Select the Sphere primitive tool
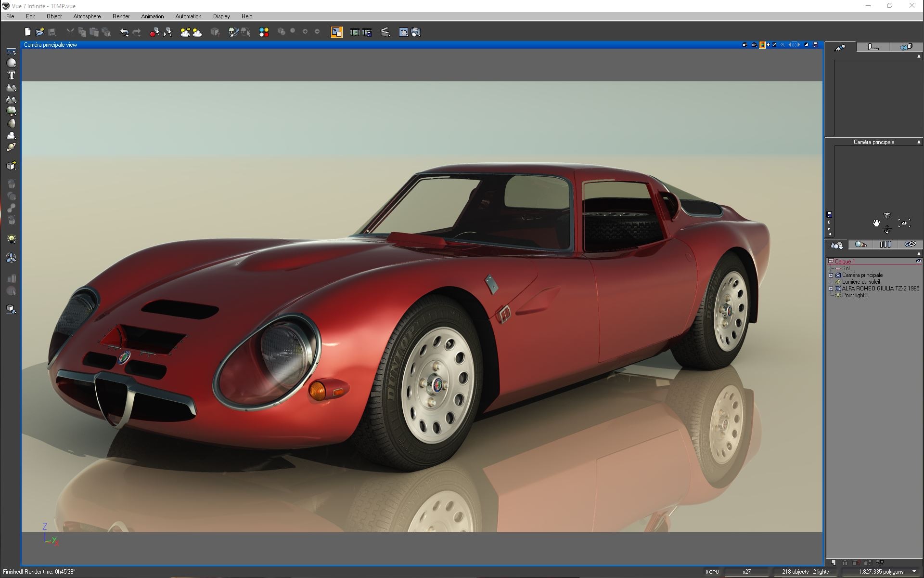Screen dimensions: 924x578 pos(11,63)
